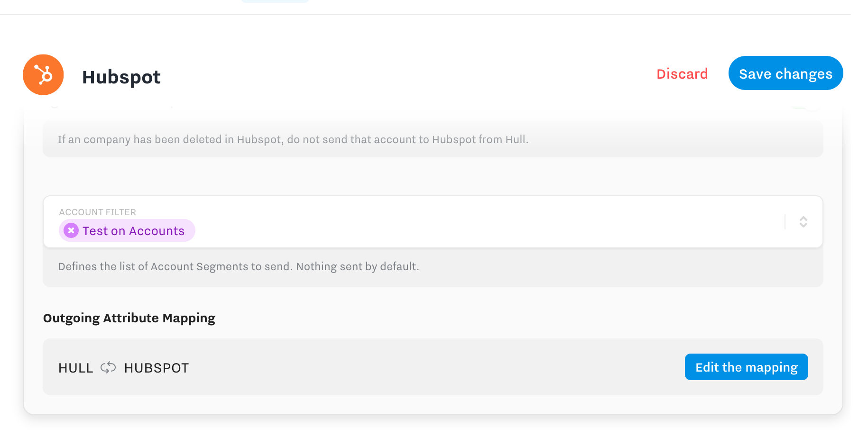Viewport: 868px width, 437px height.
Task: Click the HUBSPOT label in the mapping row
Action: pyautogui.click(x=157, y=368)
